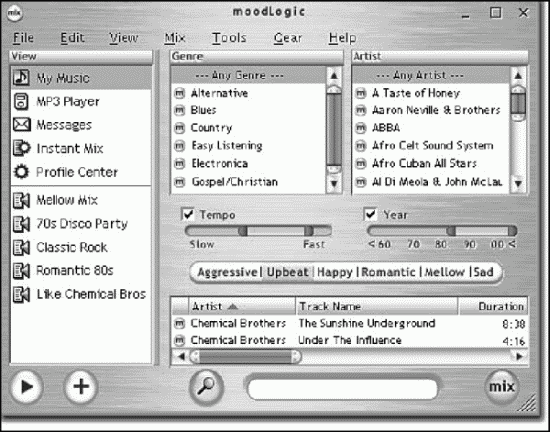Image resolution: width=550 pixels, height=432 pixels.
Task: Open MP3 Player view icon
Action: click(x=21, y=102)
